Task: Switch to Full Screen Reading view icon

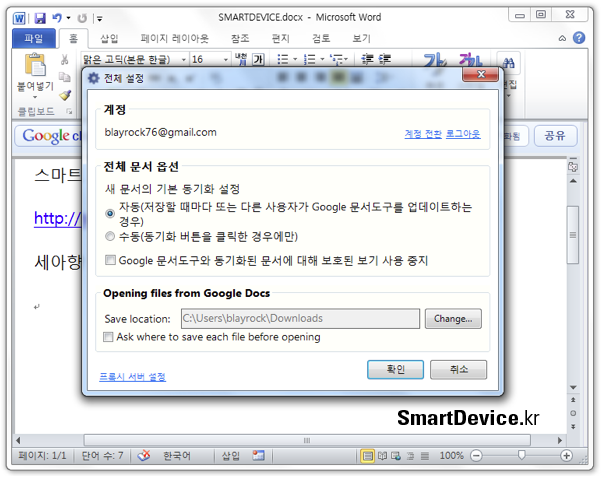Action: 383,456
